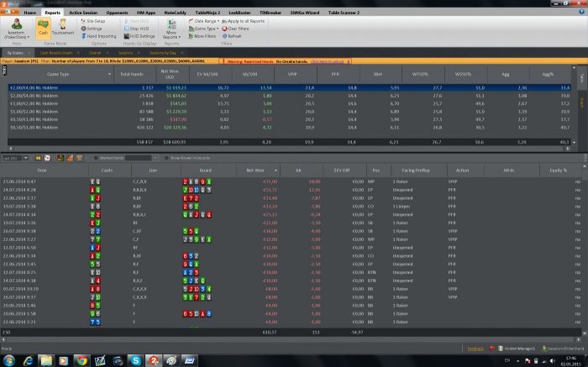The width and height of the screenshot is (588, 367).
Task: Toggle the Show Known Holecards checkbox
Action: 166,158
